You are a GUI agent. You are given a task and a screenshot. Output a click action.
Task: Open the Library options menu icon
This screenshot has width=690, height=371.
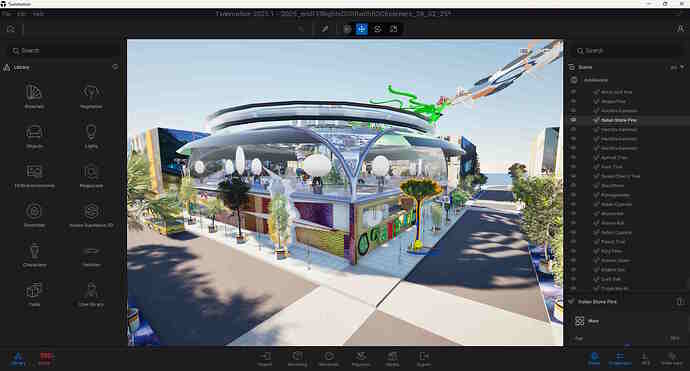click(115, 67)
